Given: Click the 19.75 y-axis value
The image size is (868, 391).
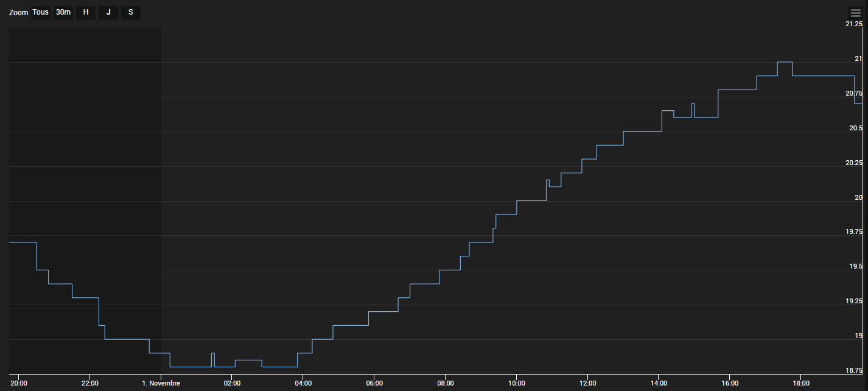Looking at the screenshot, I should click(854, 231).
